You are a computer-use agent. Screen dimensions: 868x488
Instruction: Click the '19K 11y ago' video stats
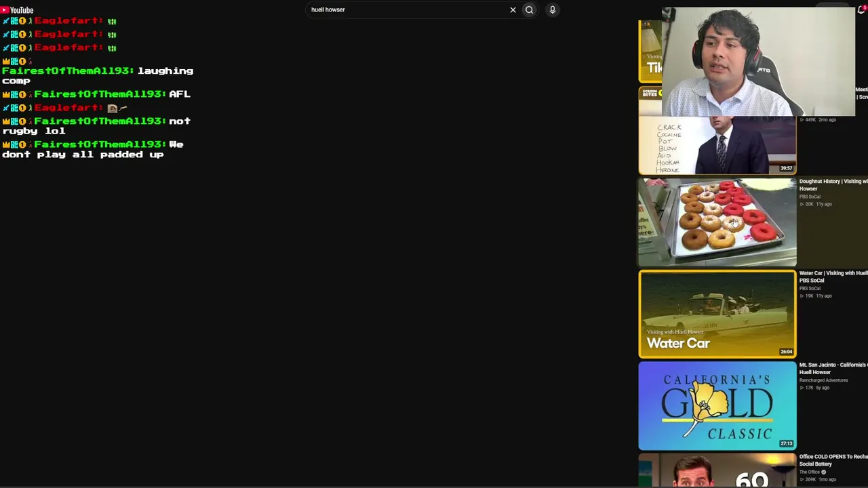815,296
